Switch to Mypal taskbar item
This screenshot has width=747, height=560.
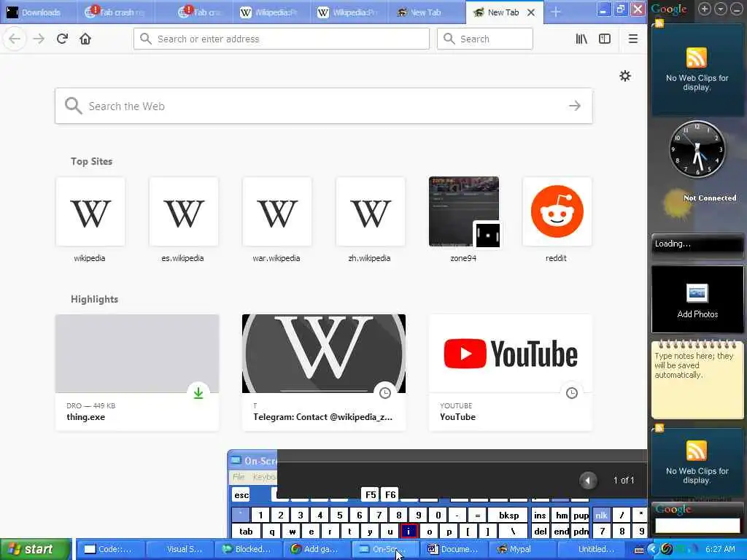(x=524, y=549)
